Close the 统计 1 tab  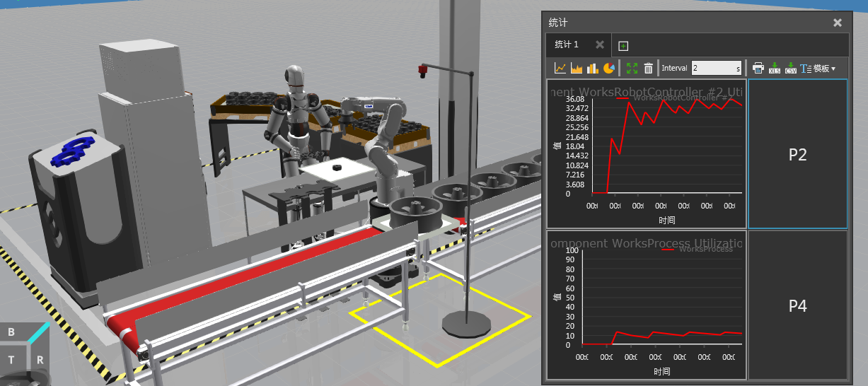(x=600, y=45)
